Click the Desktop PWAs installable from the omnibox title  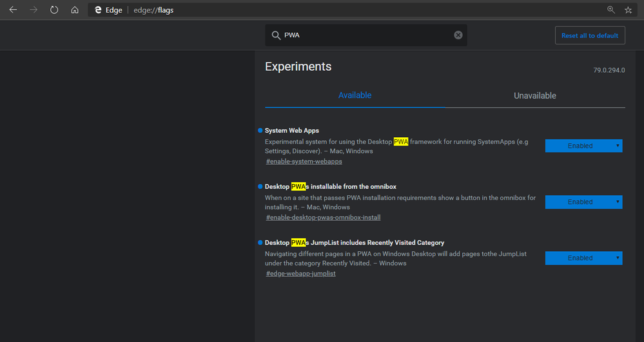(x=331, y=186)
